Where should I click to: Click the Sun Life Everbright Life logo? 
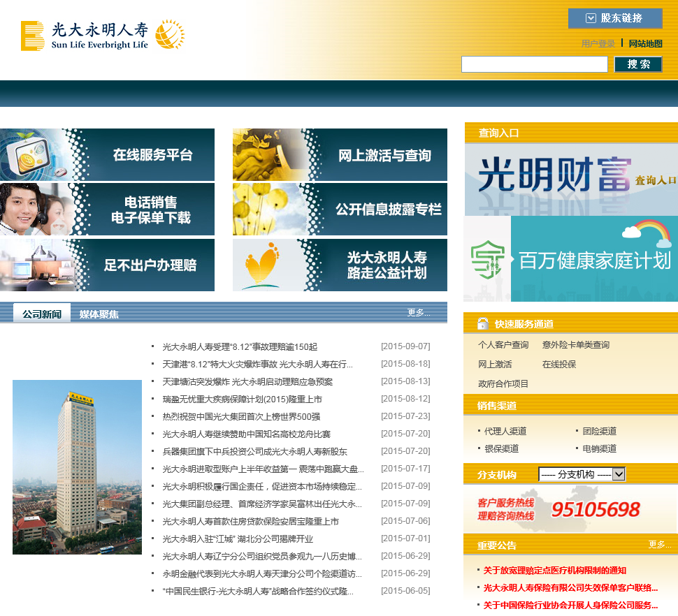tap(85, 36)
